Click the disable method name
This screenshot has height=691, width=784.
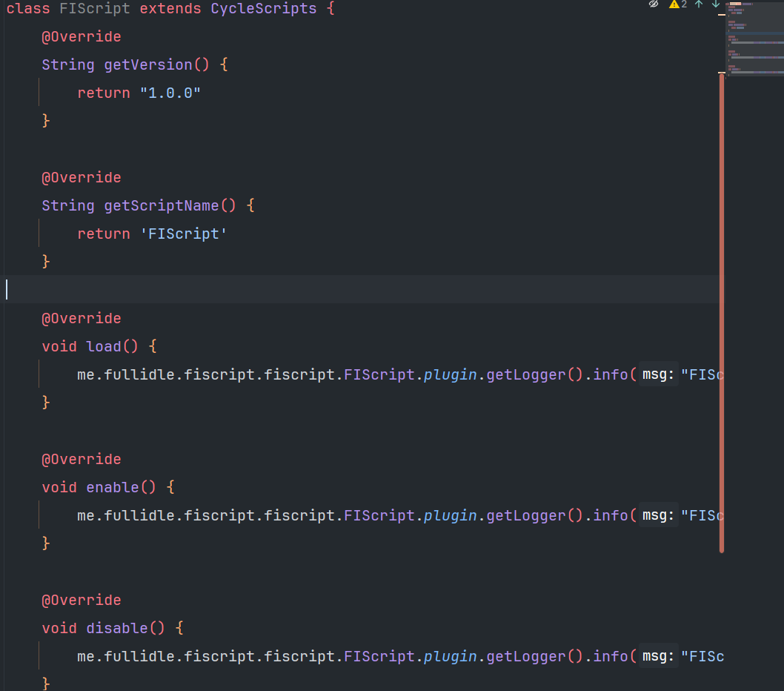click(117, 629)
